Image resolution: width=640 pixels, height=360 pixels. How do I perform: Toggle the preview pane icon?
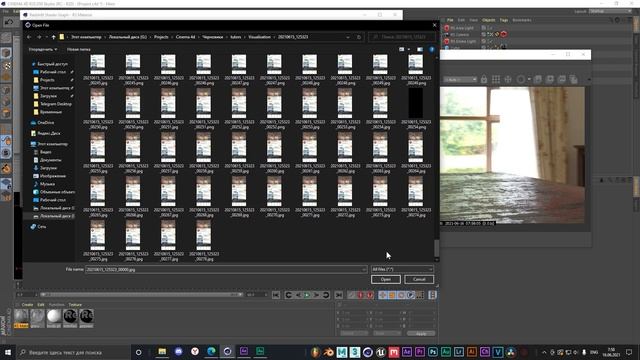420,49
